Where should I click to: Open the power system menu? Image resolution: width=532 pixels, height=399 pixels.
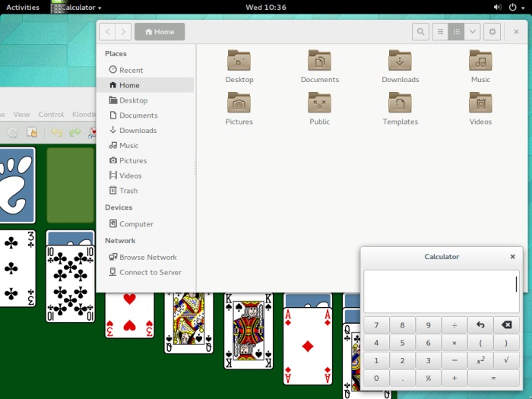516,7
